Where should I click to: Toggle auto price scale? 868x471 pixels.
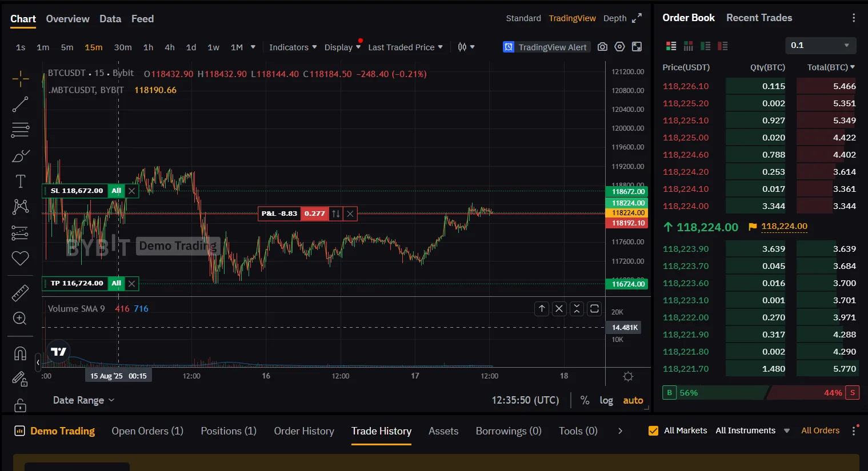click(x=633, y=400)
